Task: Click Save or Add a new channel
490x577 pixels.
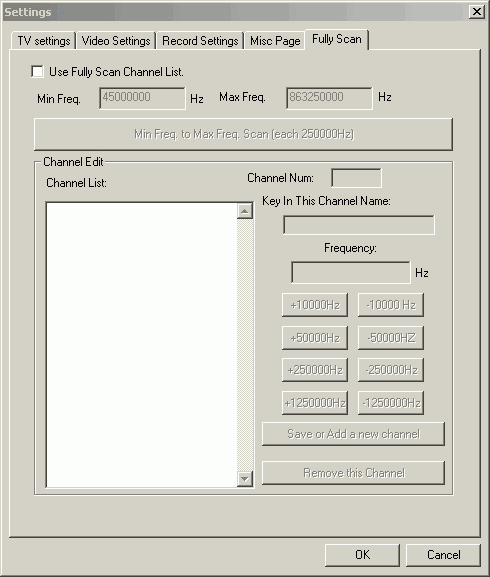Action: click(353, 434)
